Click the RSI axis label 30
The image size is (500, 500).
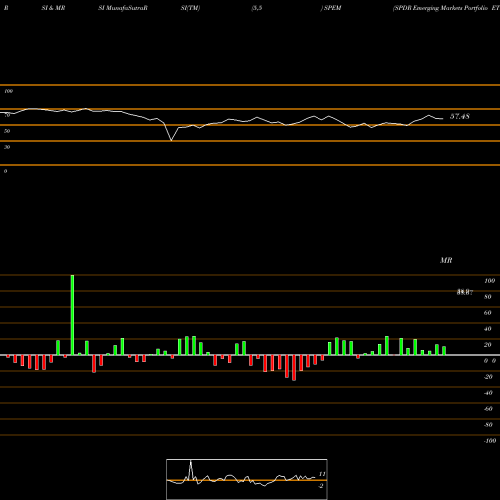coord(7,147)
